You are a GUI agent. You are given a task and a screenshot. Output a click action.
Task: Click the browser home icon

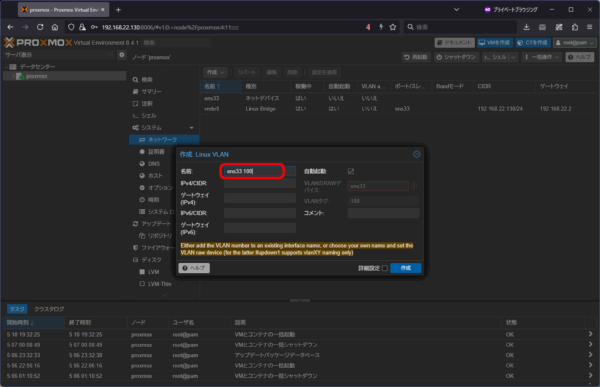(x=55, y=27)
